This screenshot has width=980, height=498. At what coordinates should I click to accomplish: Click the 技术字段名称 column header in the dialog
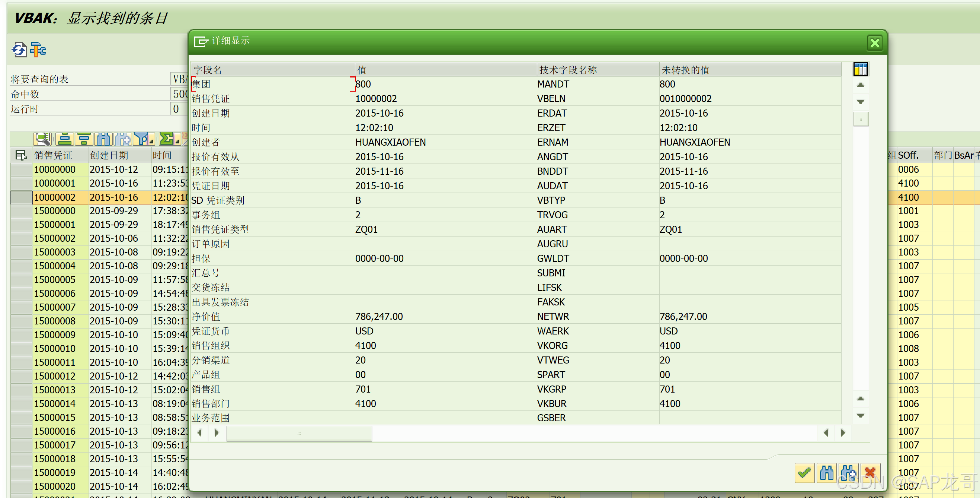point(568,70)
